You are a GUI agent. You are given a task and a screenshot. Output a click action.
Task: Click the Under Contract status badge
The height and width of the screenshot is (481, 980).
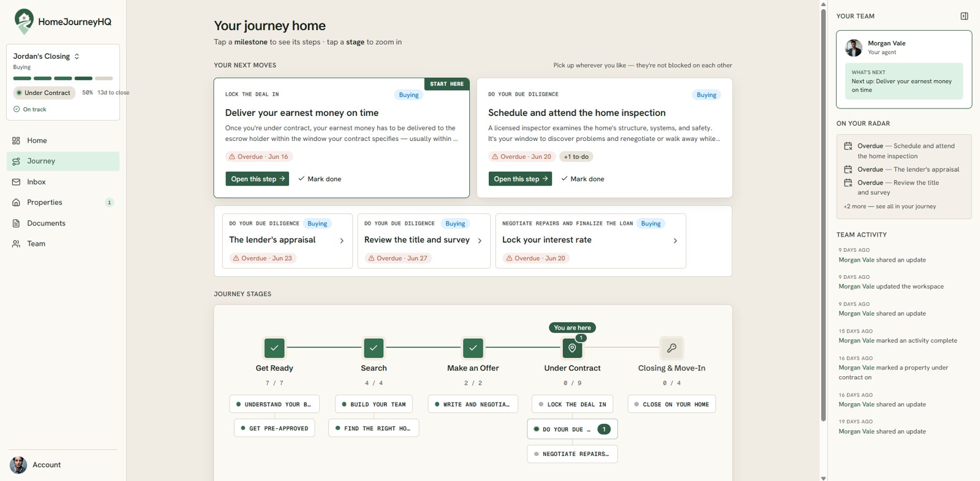(44, 93)
